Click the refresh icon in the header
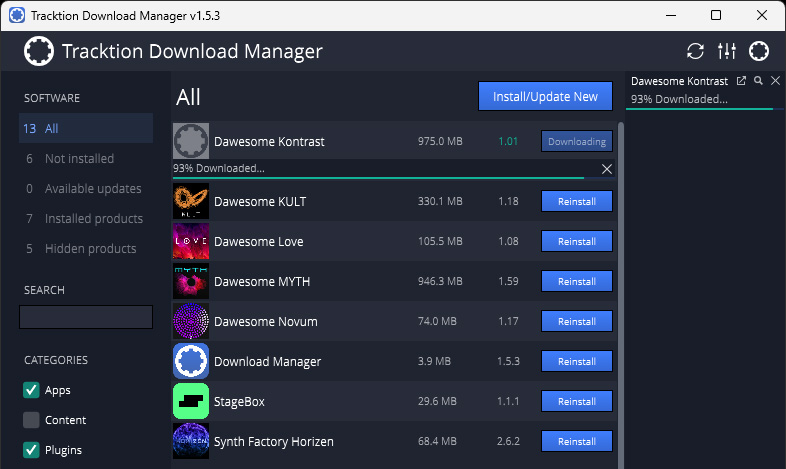Image resolution: width=786 pixels, height=469 pixels. pos(695,51)
